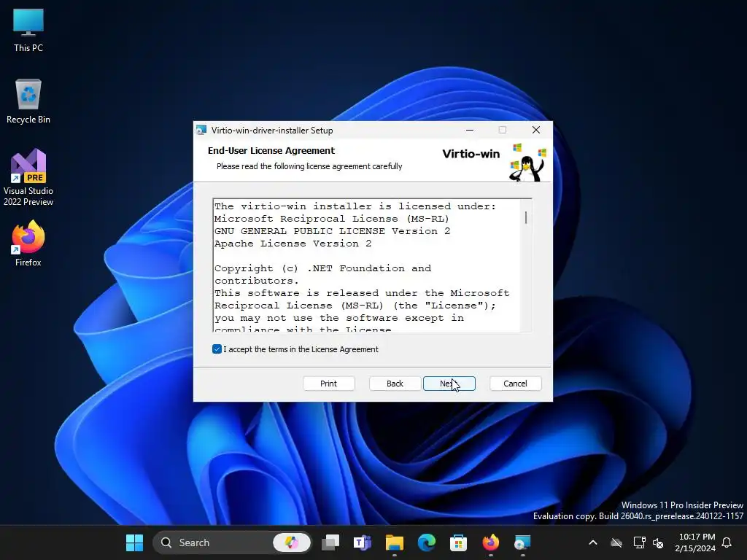Click the muted volume tray icon
747x560 pixels.
pyautogui.click(x=658, y=542)
